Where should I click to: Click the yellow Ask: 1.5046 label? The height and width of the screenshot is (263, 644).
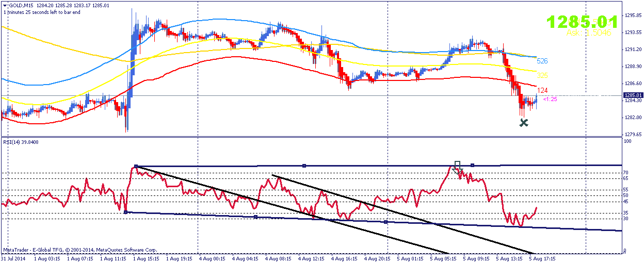point(589,32)
